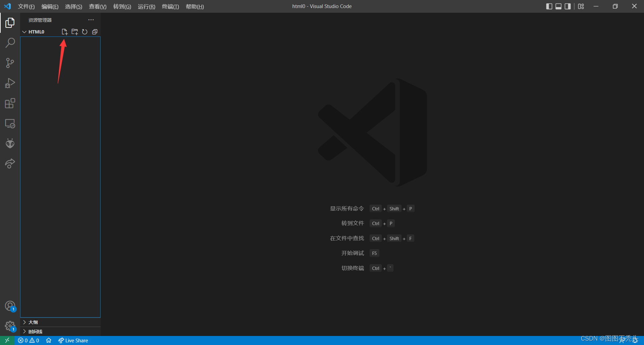This screenshot has width=644, height=345.
Task: Click the home icon in status bar
Action: 49,340
